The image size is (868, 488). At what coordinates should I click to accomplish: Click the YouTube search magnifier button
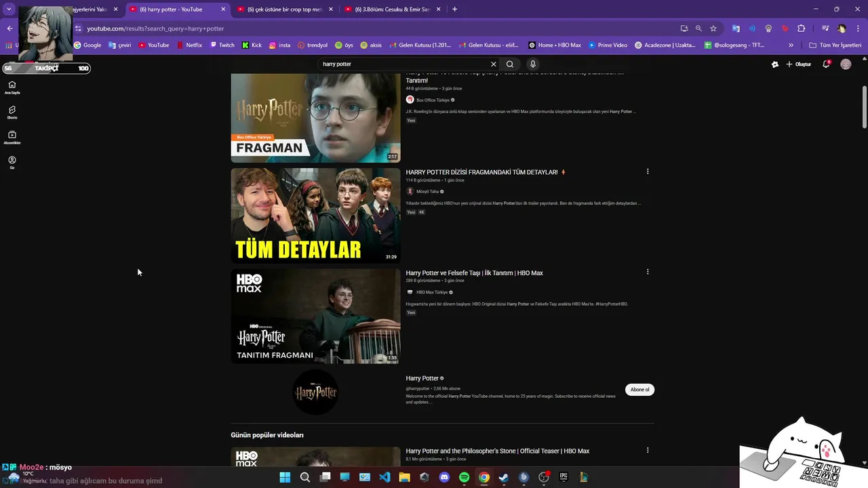(510, 64)
